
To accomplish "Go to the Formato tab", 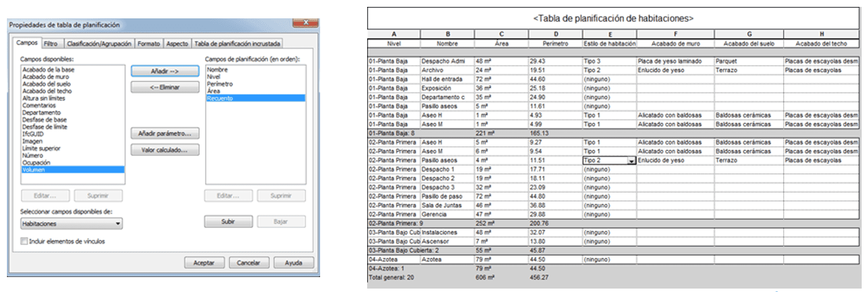I will click(149, 44).
